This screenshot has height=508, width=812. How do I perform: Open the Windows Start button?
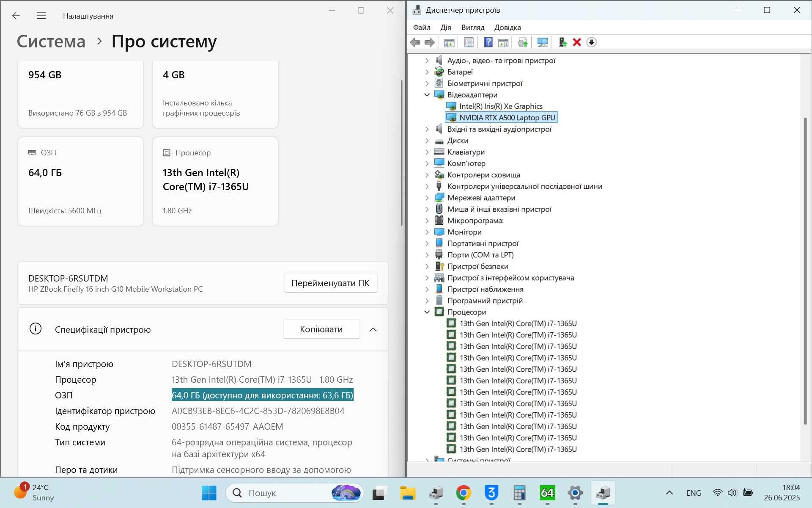tap(209, 493)
